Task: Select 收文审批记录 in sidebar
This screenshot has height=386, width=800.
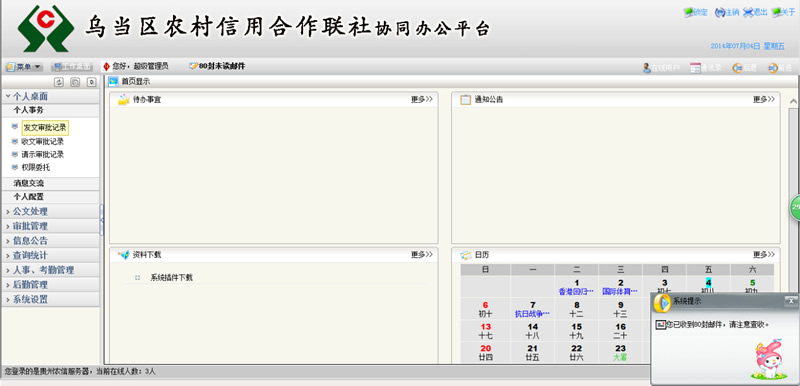Action: click(x=43, y=141)
